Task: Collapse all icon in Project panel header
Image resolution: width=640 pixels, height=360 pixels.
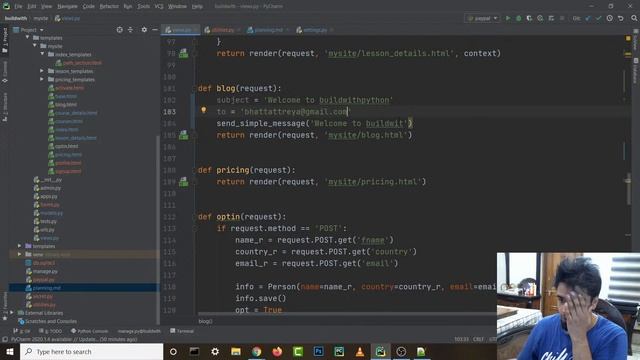Action: click(x=130, y=30)
